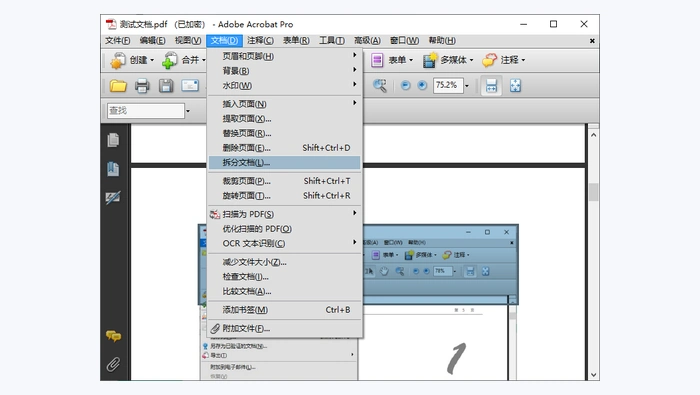Click the Combine (合并) toolbar icon
The height and width of the screenshot is (395, 700).
coord(170,60)
